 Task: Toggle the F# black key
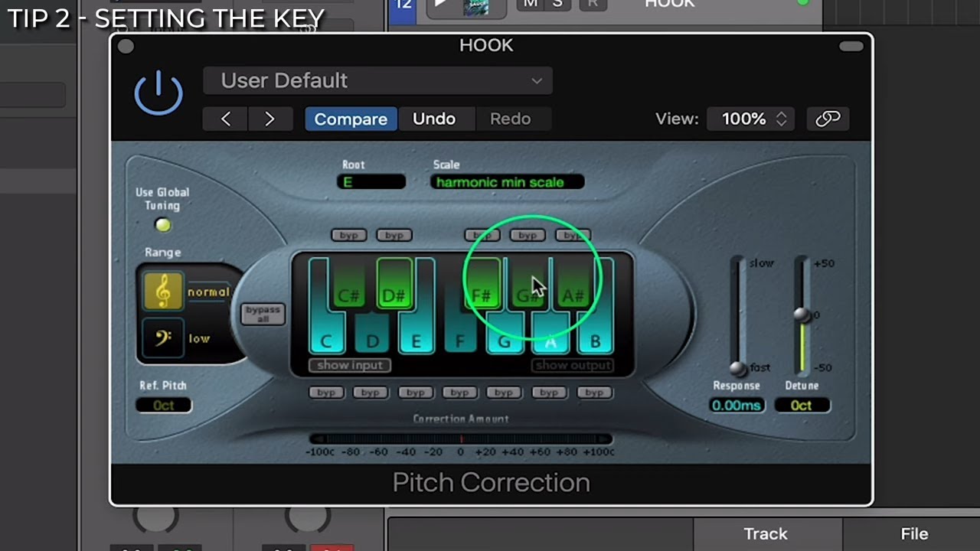pos(482,285)
